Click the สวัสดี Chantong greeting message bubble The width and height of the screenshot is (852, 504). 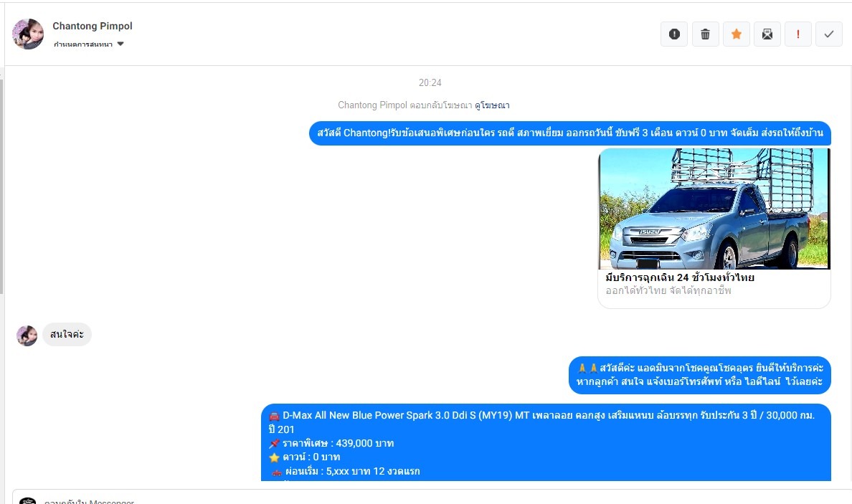569,133
